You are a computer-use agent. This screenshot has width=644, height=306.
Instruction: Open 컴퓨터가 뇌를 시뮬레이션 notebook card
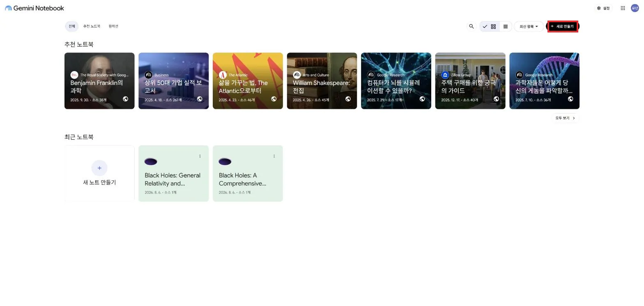click(x=396, y=81)
